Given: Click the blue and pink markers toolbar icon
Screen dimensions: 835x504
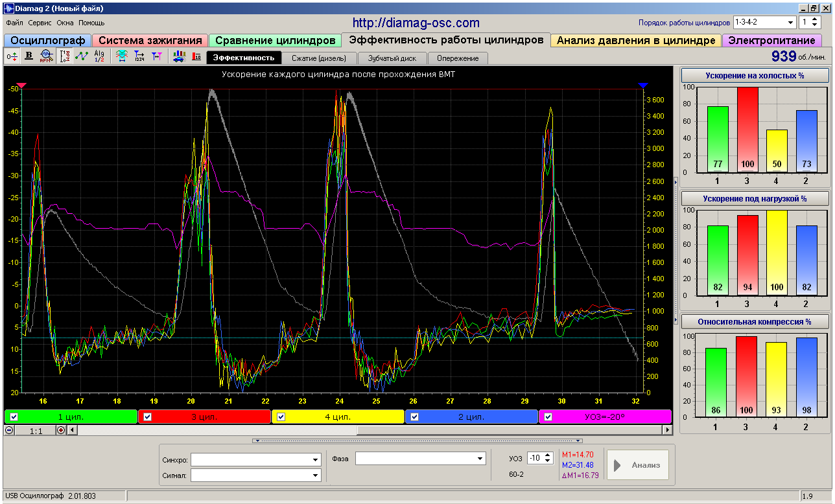Looking at the screenshot, I should [156, 56].
